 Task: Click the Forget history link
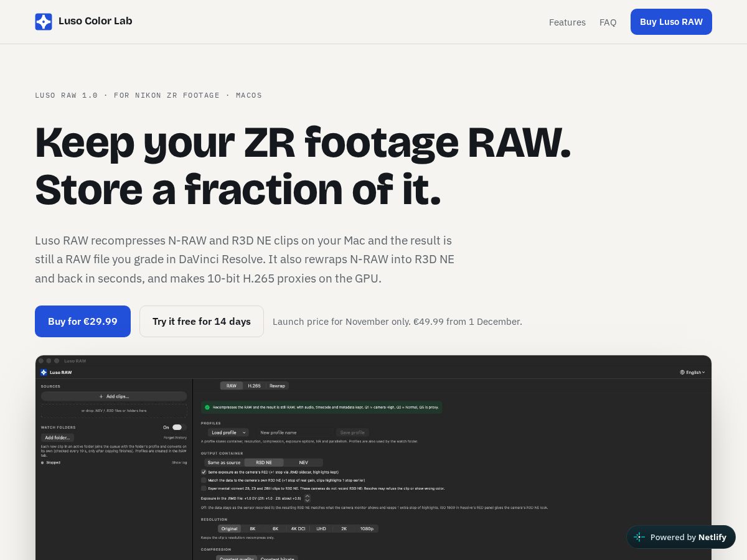(x=176, y=437)
